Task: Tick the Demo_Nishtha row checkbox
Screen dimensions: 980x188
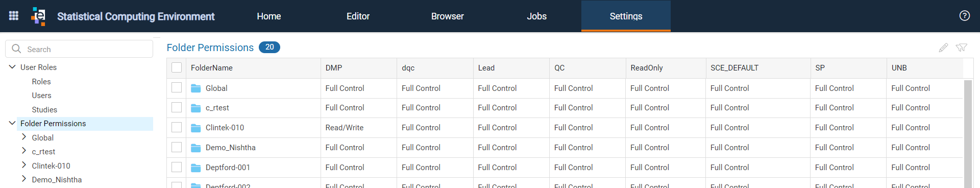Action: tap(177, 147)
